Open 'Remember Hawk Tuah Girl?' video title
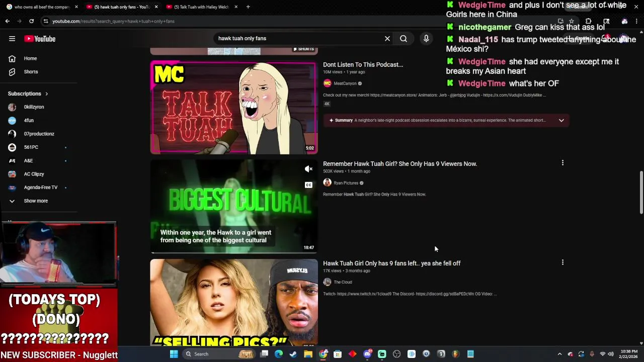This screenshot has height=362, width=644. click(400, 163)
